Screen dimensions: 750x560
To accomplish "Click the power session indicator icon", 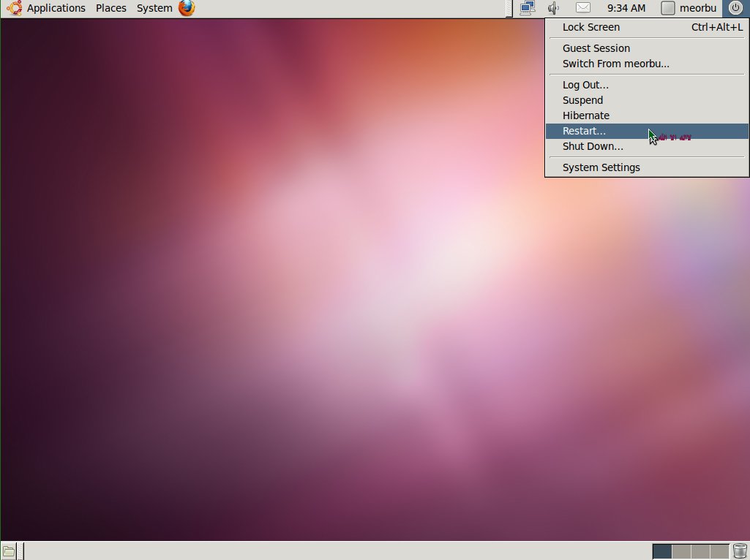I will pos(736,8).
